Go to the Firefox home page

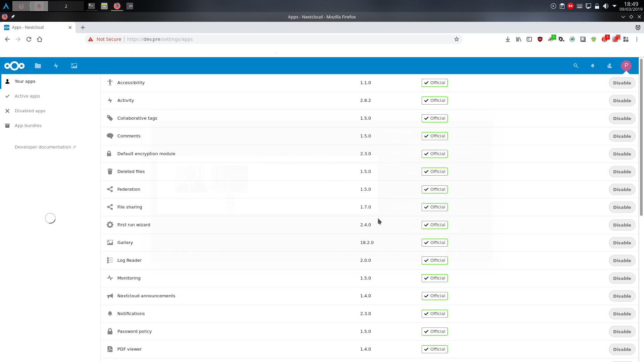[40, 39]
